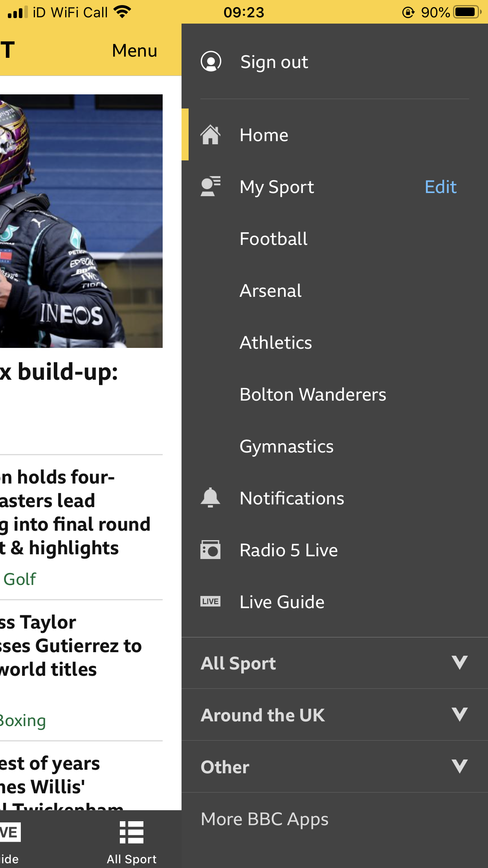This screenshot has height=868, width=488.
Task: Open the Lewis Hamilton article image
Action: pyautogui.click(x=81, y=221)
